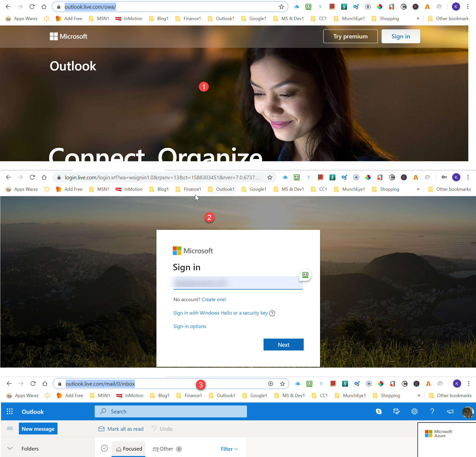Viewport: 476px width, 457px height.
Task: Open Chrome menu three dots in top browser
Action: pos(468,7)
